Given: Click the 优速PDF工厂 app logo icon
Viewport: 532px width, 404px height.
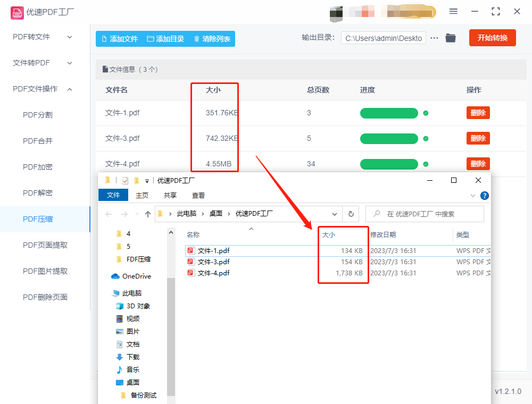Looking at the screenshot, I should (x=17, y=13).
